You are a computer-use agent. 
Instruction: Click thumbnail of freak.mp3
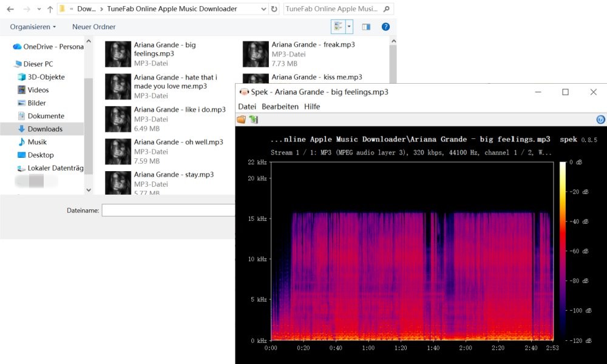[x=256, y=54]
